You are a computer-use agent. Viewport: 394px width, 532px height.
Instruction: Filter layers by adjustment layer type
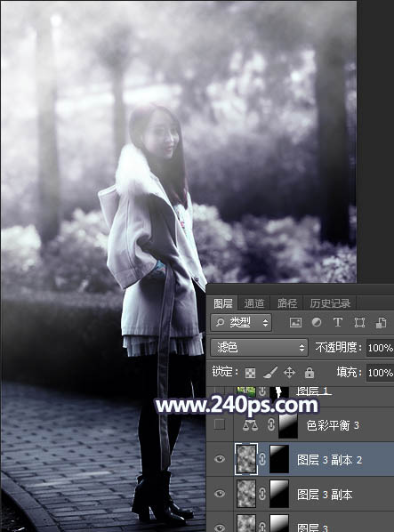pos(317,322)
